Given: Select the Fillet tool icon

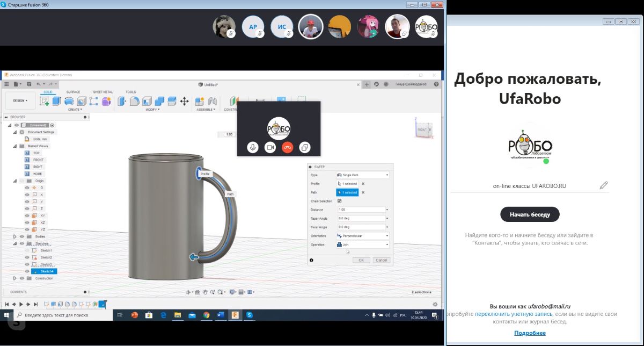Looking at the screenshot, I should coord(135,101).
